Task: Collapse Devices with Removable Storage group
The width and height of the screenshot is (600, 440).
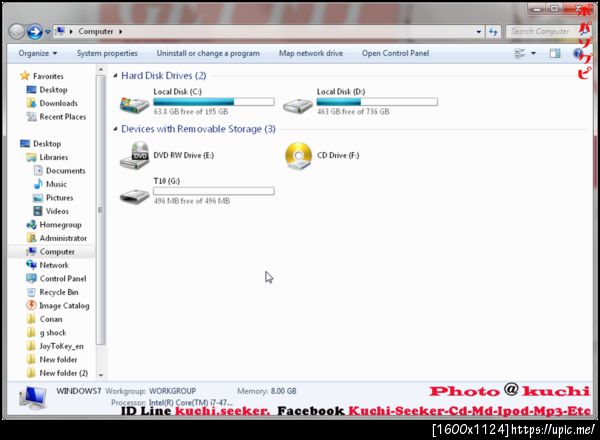Action: (115, 129)
